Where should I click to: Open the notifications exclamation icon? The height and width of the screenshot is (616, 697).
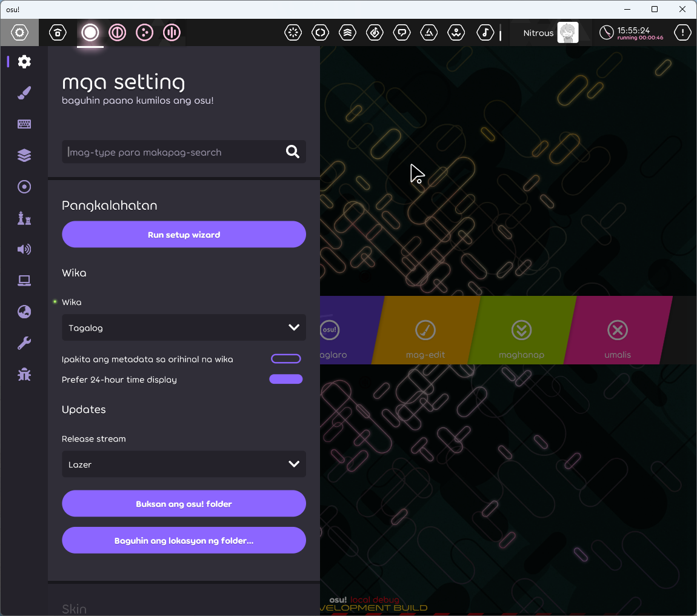(x=683, y=33)
